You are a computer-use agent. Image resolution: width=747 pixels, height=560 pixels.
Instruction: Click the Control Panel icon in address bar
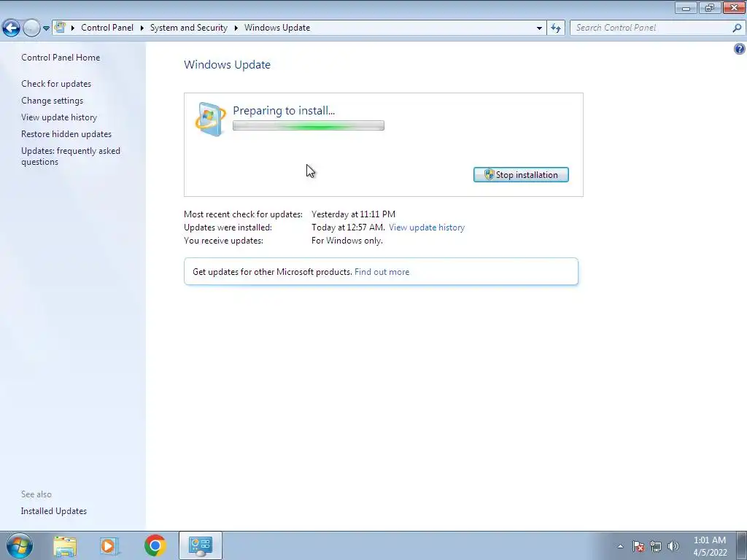[60, 27]
